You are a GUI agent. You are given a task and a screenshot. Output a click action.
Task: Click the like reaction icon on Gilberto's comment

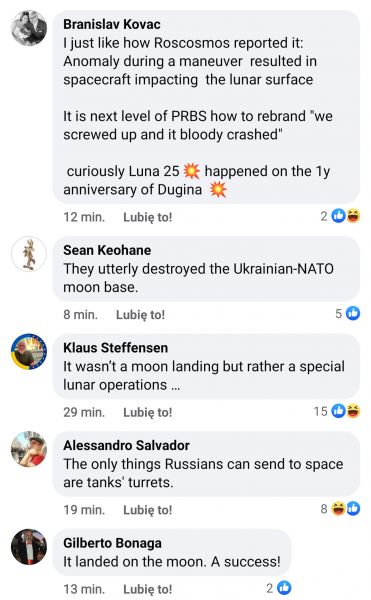(284, 587)
